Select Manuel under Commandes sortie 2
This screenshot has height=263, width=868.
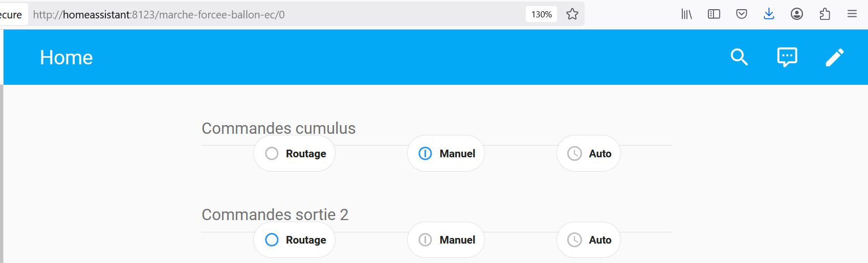(x=446, y=240)
